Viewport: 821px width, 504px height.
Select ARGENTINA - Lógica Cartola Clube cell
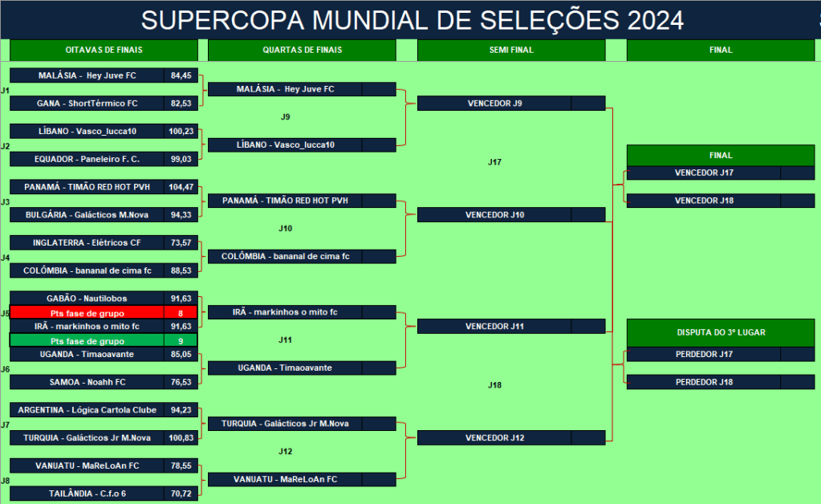(87, 410)
